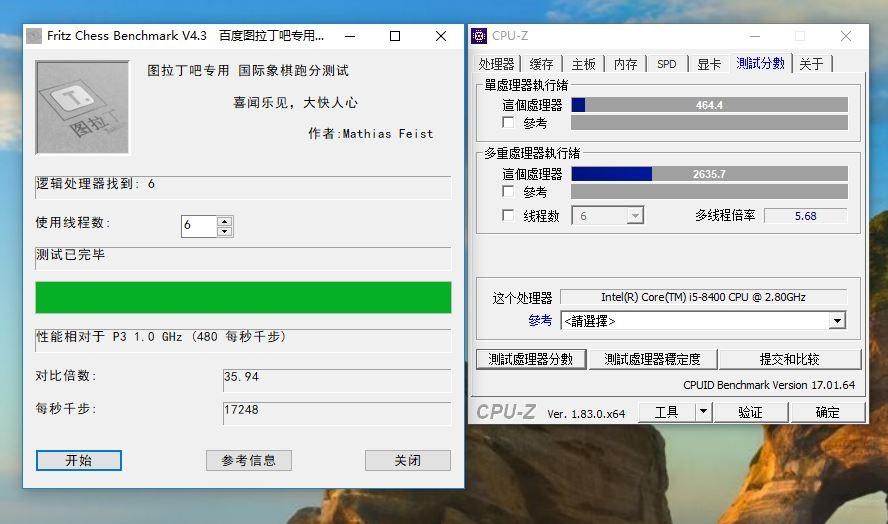The width and height of the screenshot is (888, 524).
Task: Click the 多线程倍率 value 5.68
Action: click(x=805, y=216)
